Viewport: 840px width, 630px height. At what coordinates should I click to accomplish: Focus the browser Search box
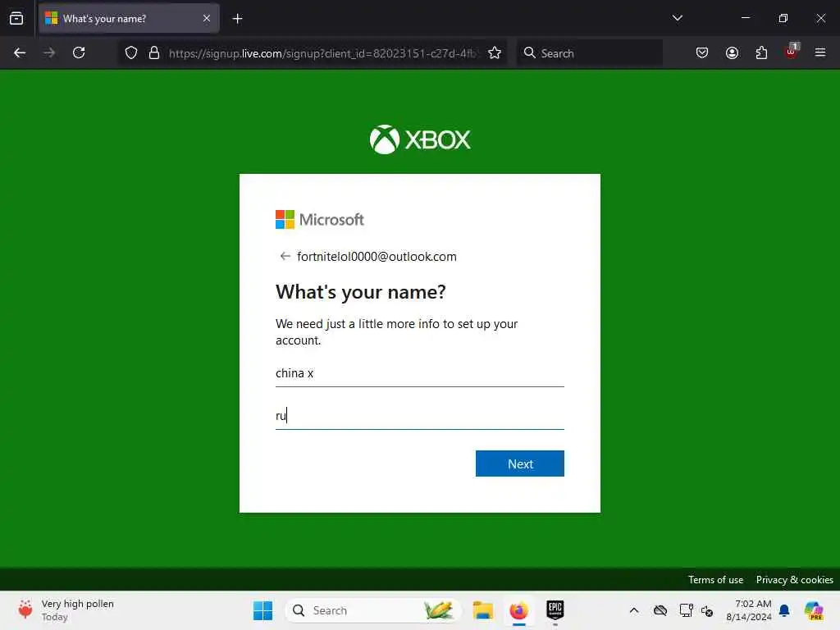click(x=589, y=53)
